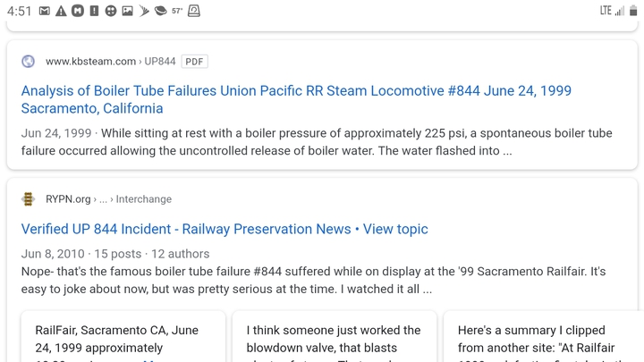Tap the LTE signal strength indicator
The height and width of the screenshot is (362, 644).
[x=612, y=11]
